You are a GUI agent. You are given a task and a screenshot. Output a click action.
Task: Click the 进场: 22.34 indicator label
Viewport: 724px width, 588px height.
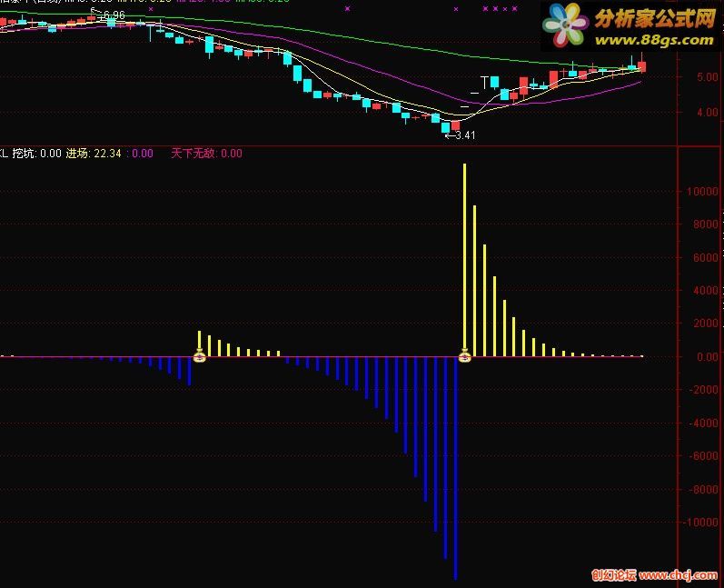point(94,154)
